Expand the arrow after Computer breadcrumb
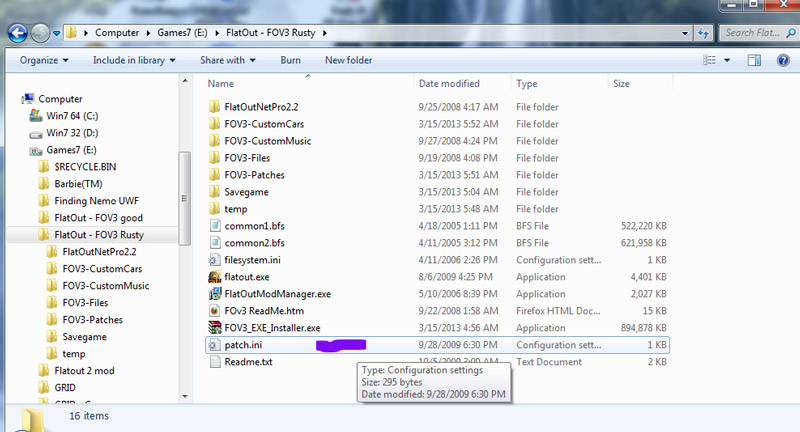This screenshot has width=800, height=432. [148, 33]
